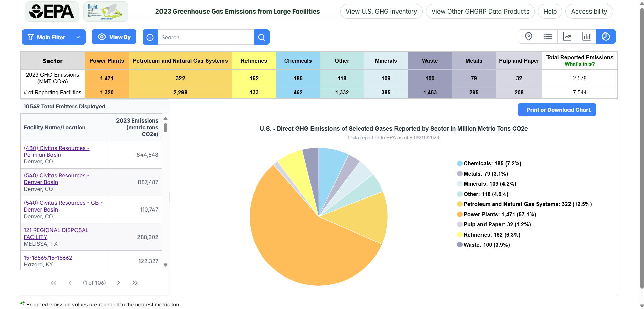Open View U.S. GHG Inventory
Image resolution: width=644 pixels, height=309 pixels.
tap(381, 11)
